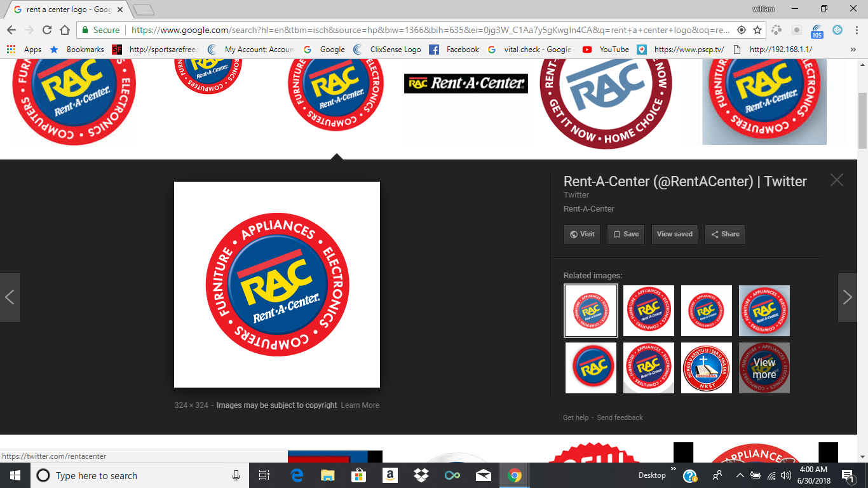Viewport: 868px width, 488px height.
Task: Click the large RAC logo preview image
Action: 277,285
